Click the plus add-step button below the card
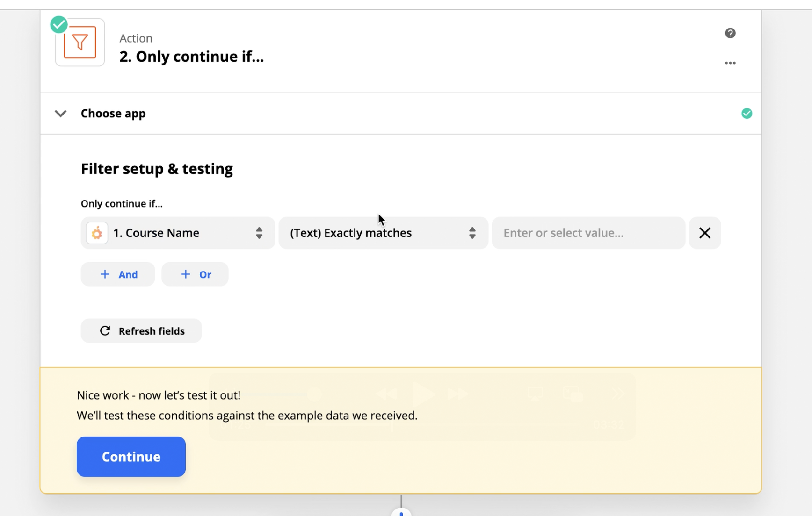812x516 pixels. (x=401, y=512)
